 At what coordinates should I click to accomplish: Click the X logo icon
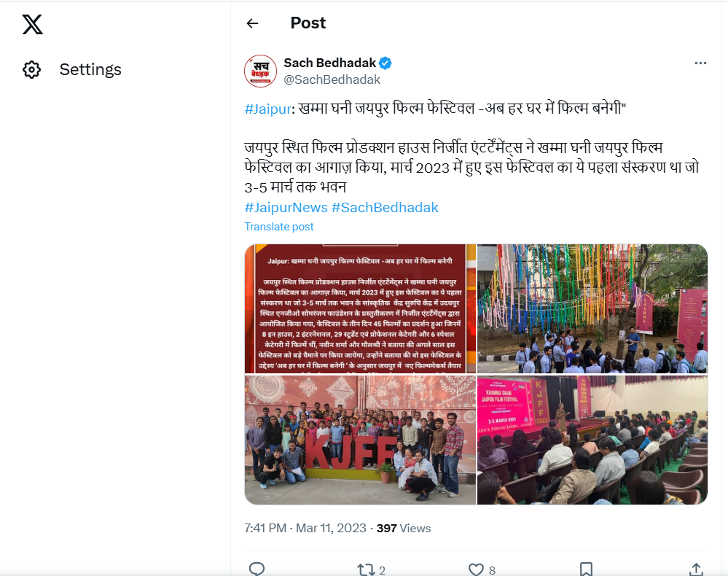point(32,24)
